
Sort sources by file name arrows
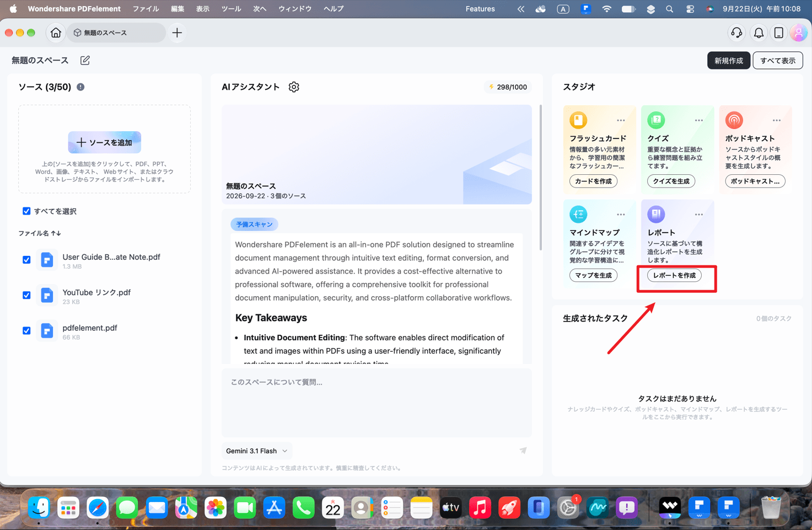[56, 233]
